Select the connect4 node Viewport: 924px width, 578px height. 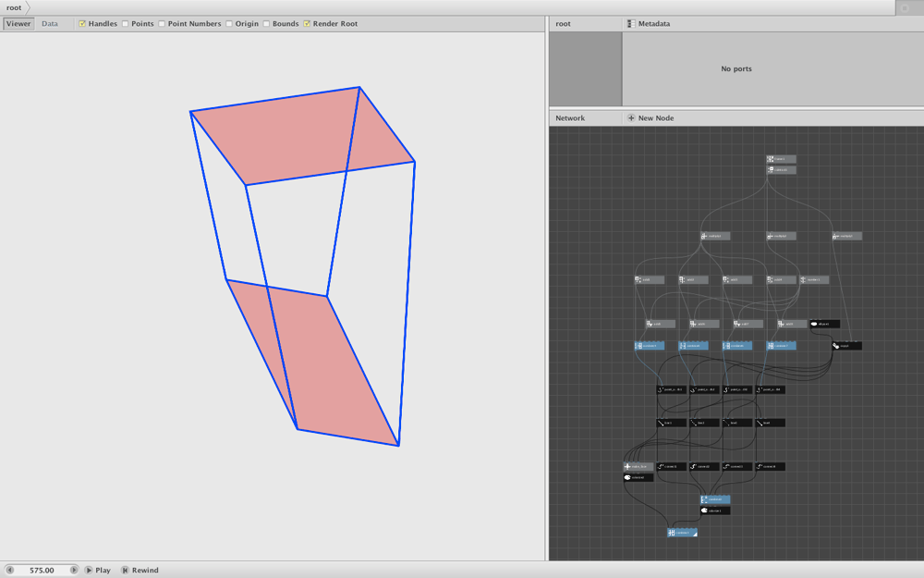coord(771,466)
